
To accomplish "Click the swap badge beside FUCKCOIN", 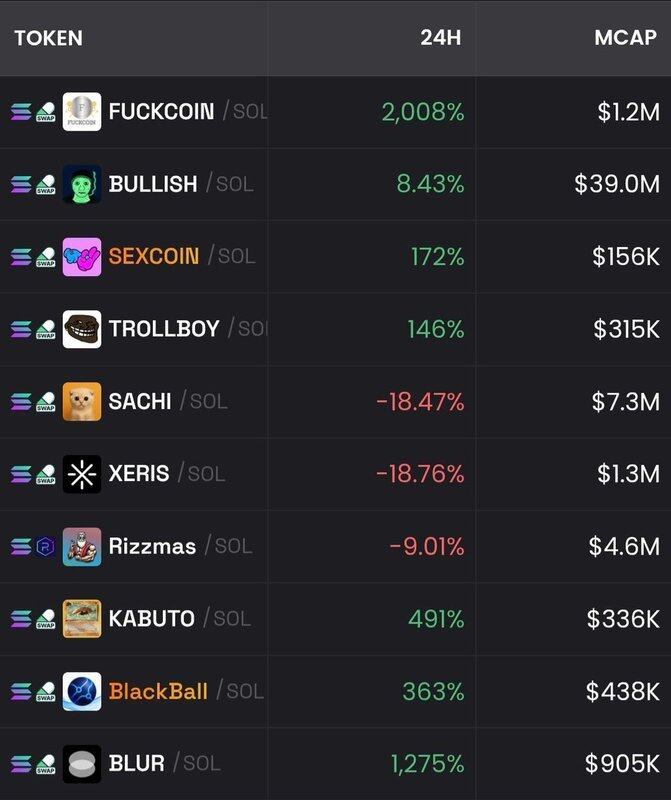I will [46, 112].
